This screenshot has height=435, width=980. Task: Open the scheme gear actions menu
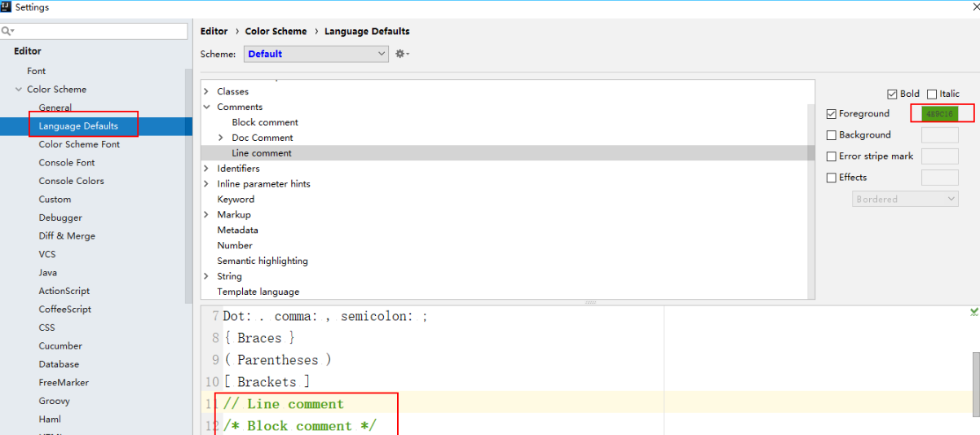[402, 54]
